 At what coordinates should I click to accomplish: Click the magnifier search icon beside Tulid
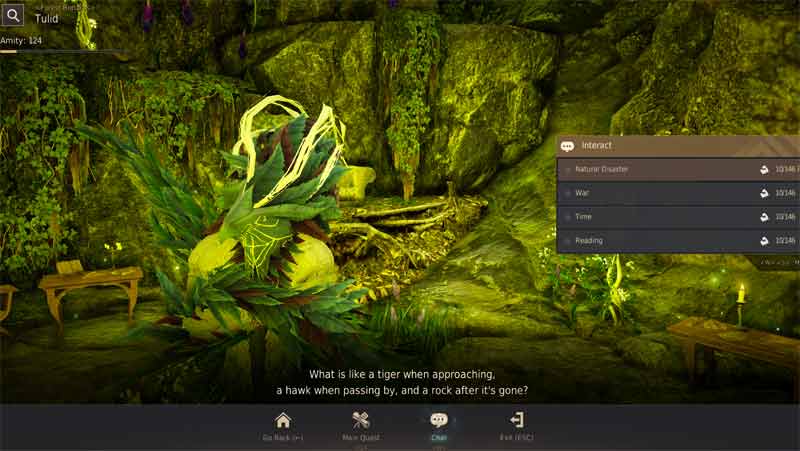click(x=13, y=15)
